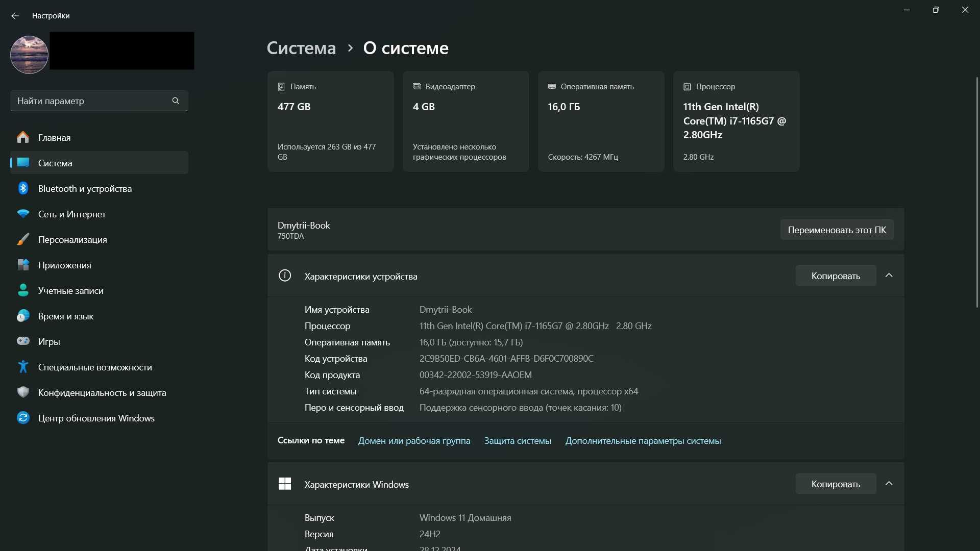Click the Время и язык clock icon
980x551 pixels.
(x=23, y=316)
